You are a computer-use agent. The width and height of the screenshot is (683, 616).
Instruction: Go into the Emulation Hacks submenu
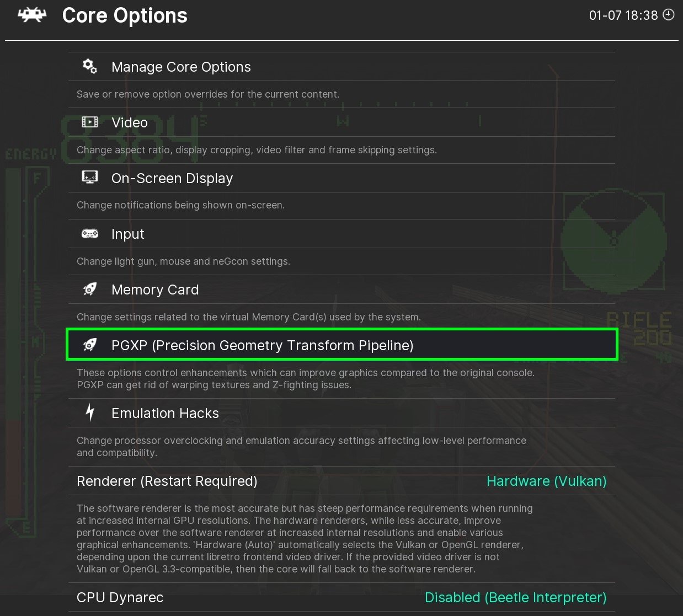[165, 414]
